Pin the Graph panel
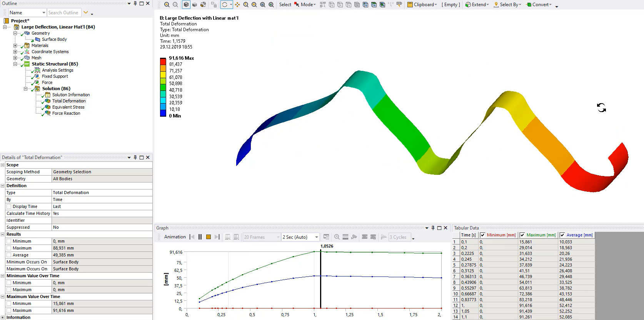This screenshot has height=320, width=644. pos(433,228)
